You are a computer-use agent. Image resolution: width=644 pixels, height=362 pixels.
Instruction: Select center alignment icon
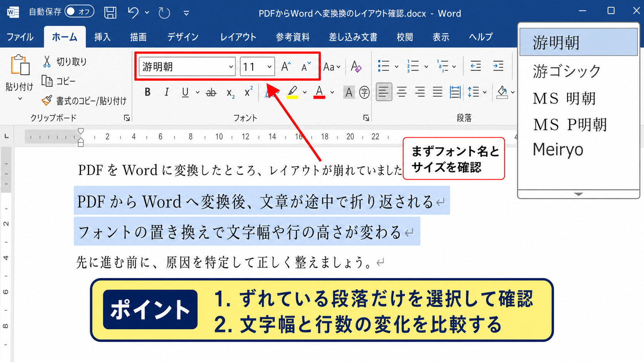[x=402, y=92]
